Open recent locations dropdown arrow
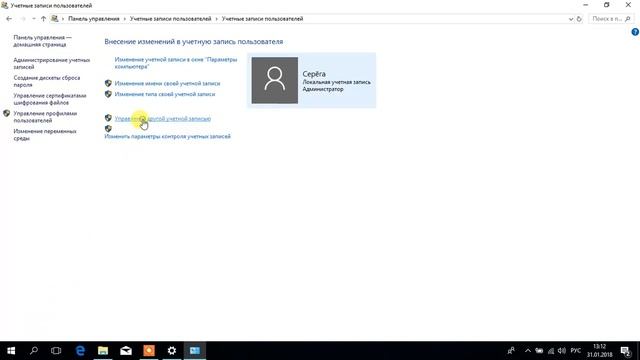This screenshot has height=360, width=640. (x=33, y=19)
